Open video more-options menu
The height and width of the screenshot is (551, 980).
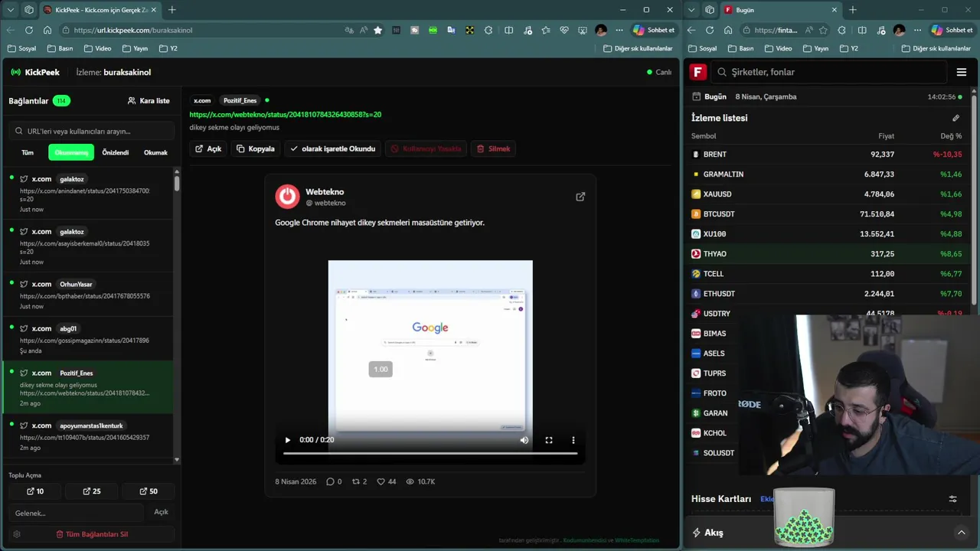tap(573, 440)
